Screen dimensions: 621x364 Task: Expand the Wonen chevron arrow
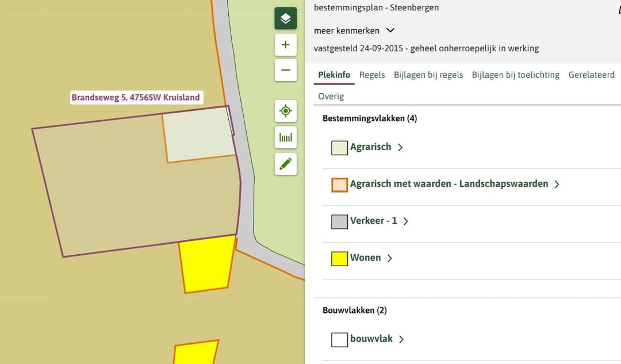pos(390,258)
